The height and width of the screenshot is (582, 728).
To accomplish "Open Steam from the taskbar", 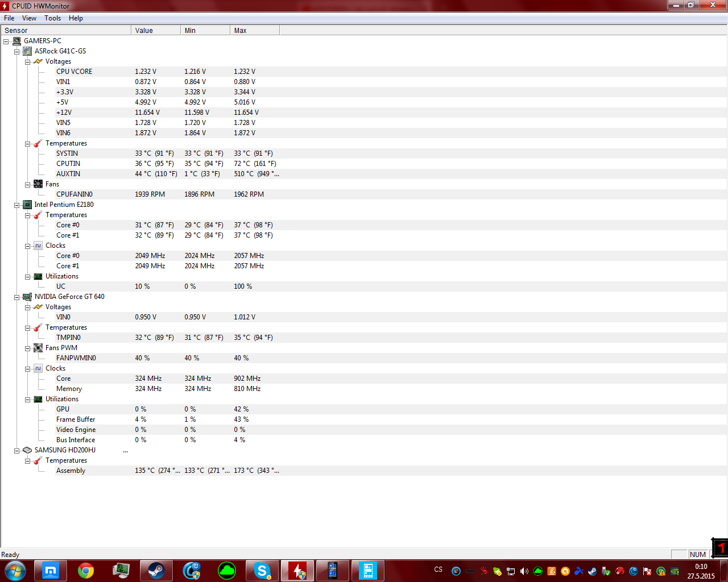I will coord(156,571).
